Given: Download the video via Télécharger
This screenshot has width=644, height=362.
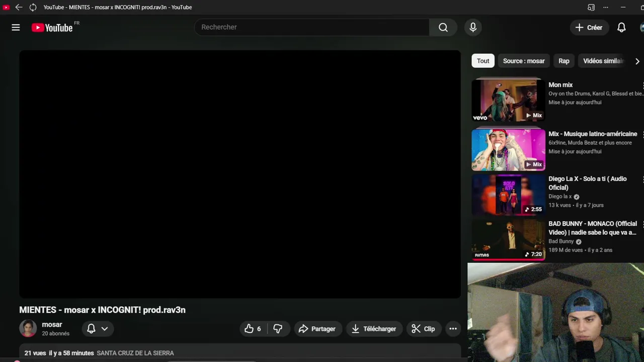Looking at the screenshot, I should 374,329.
